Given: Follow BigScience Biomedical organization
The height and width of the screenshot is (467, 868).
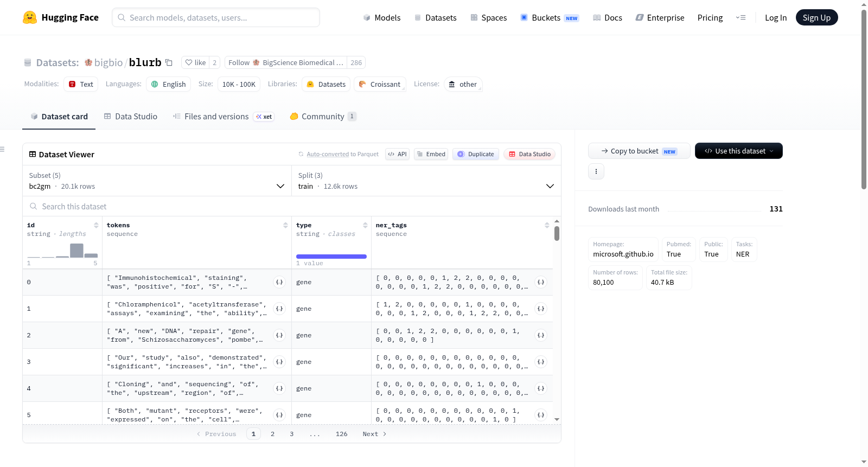Looking at the screenshot, I should tap(286, 62).
